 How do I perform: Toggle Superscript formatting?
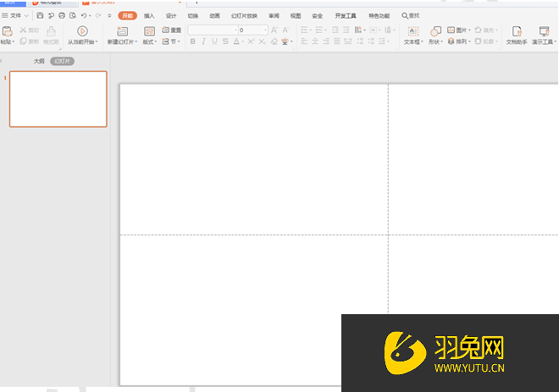(x=251, y=41)
